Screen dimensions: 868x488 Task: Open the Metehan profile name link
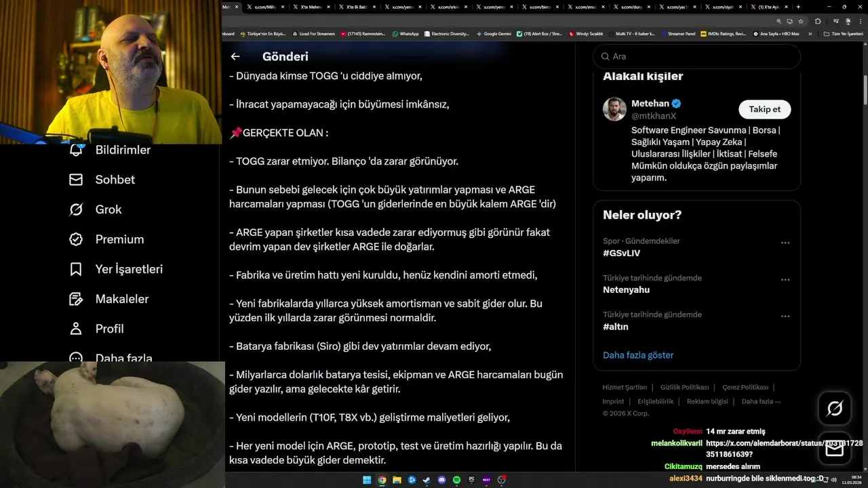click(650, 104)
